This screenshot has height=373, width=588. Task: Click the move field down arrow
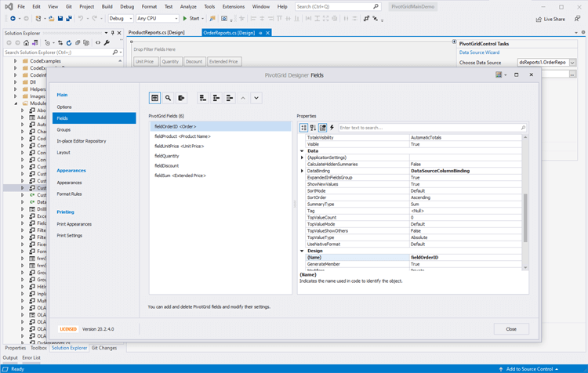point(256,98)
